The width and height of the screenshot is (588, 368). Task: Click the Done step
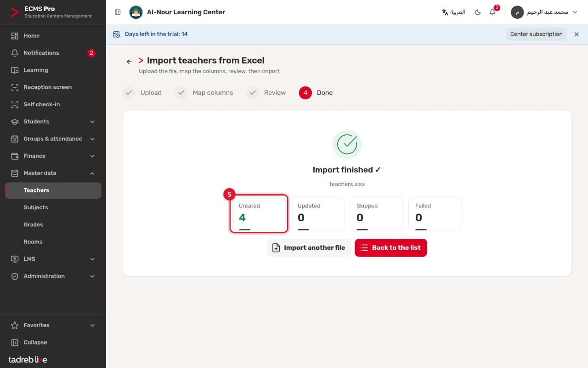(x=316, y=92)
